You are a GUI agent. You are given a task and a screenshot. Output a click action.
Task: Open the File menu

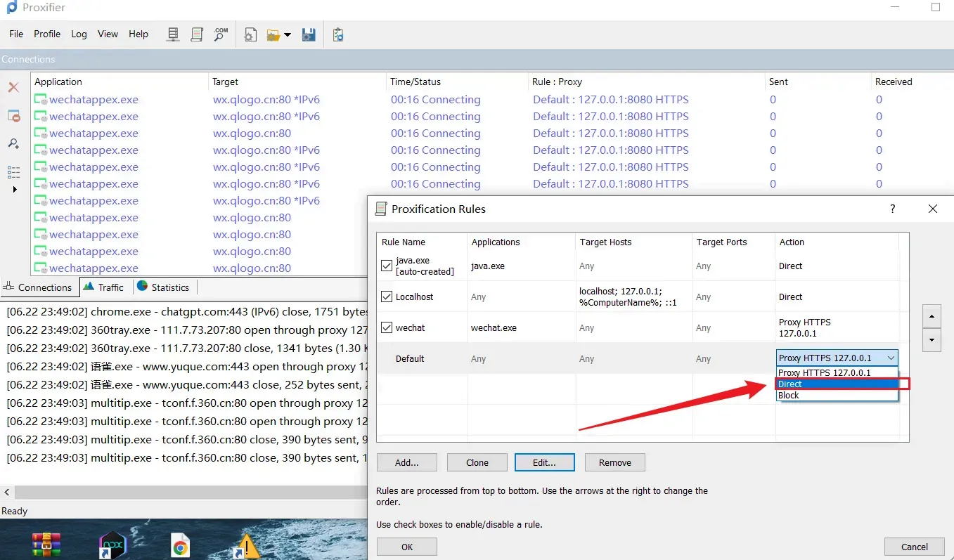pyautogui.click(x=16, y=34)
